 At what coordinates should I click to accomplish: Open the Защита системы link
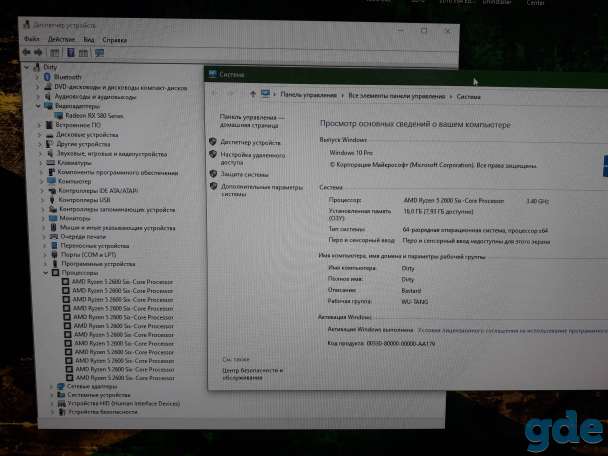[x=244, y=174]
